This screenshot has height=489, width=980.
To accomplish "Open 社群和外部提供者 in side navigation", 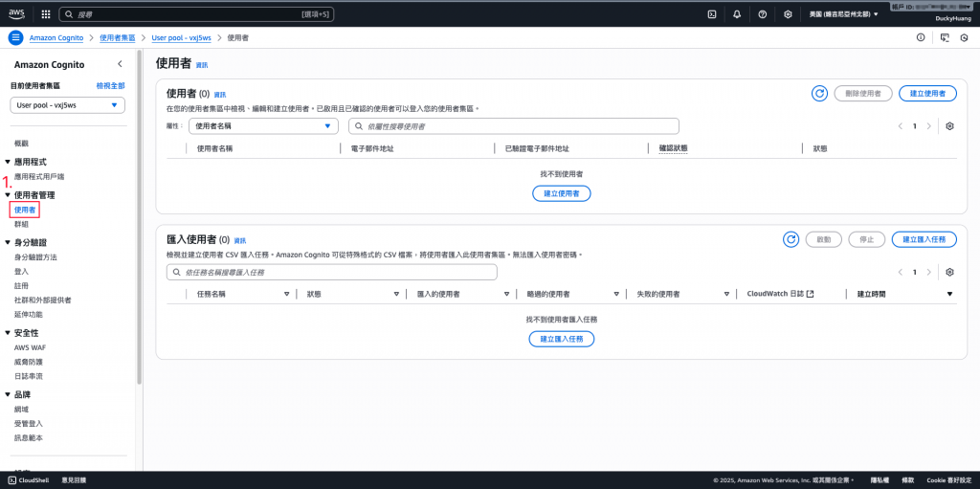I will coord(42,300).
